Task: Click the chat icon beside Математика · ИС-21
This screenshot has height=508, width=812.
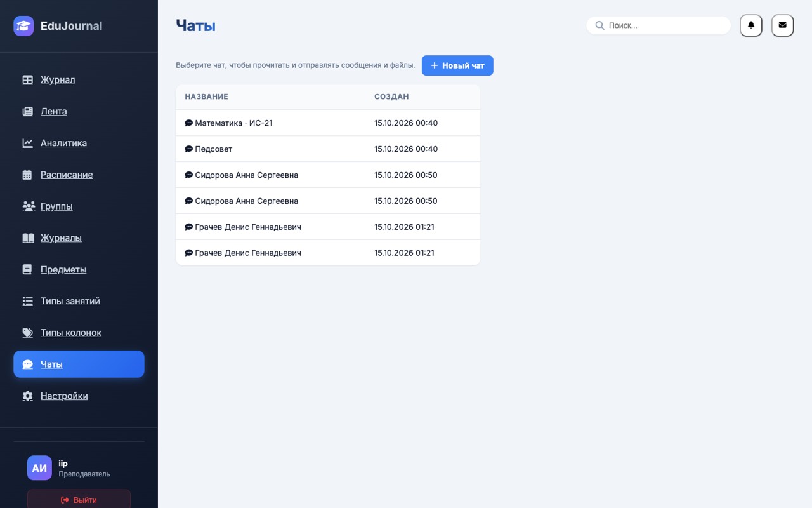Action: pos(188,123)
